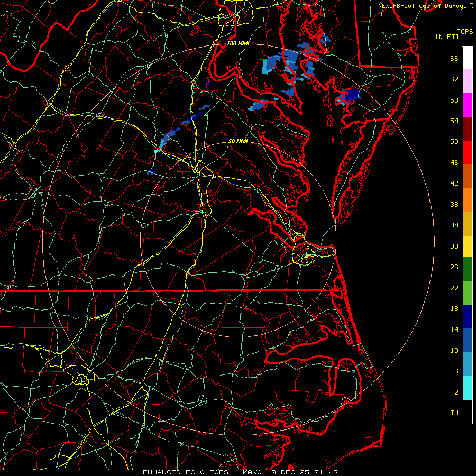
Task: Click the "2" legend value
Action: pyautogui.click(x=456, y=392)
